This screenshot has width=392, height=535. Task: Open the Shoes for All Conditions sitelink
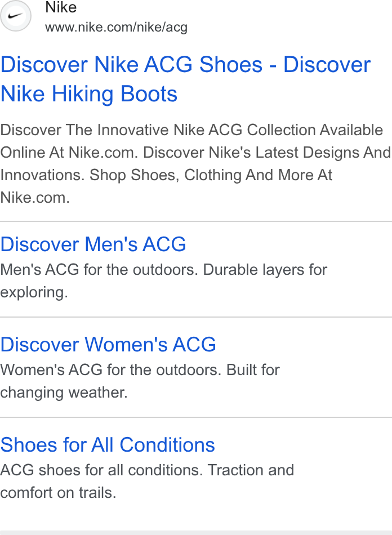tap(108, 444)
